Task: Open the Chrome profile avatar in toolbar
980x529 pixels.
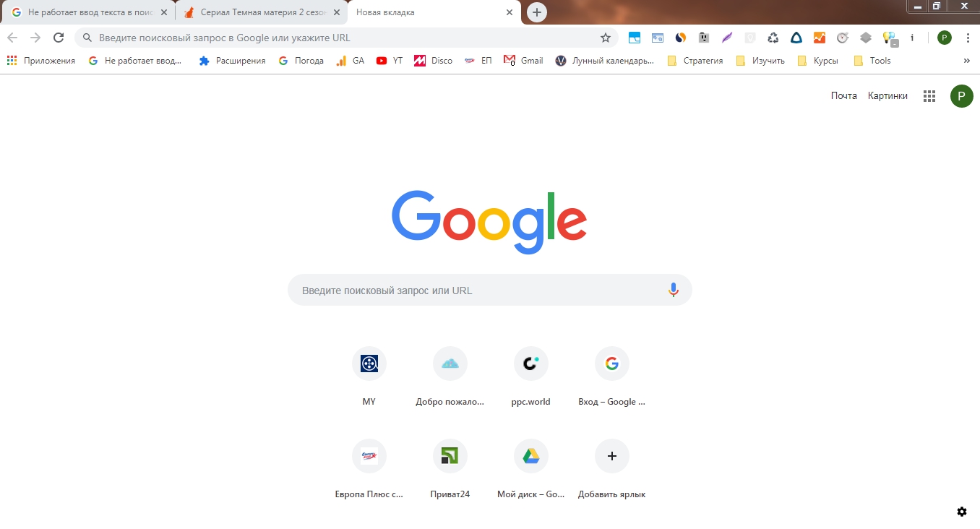Action: (x=945, y=38)
